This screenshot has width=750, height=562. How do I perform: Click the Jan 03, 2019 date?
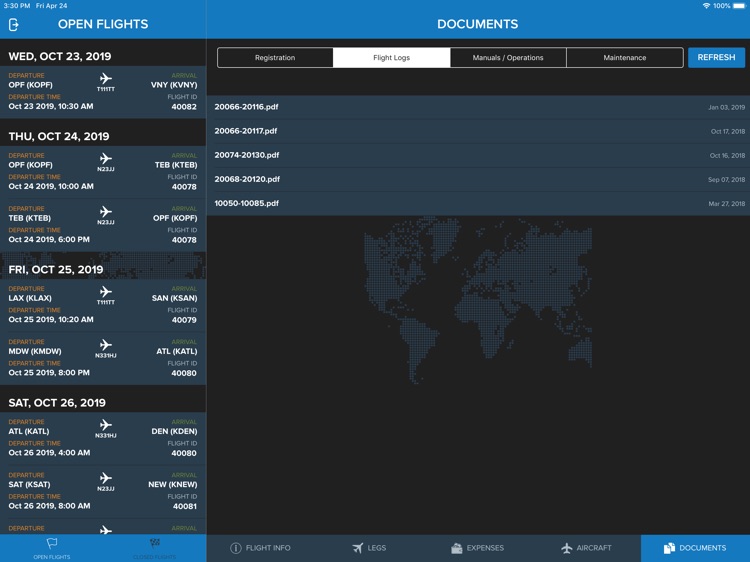pos(726,107)
